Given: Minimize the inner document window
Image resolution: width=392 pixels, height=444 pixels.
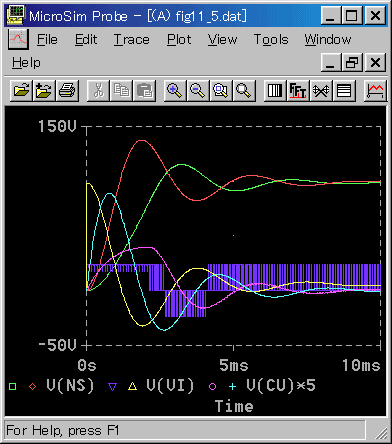Looking at the screenshot, I should click(331, 62).
